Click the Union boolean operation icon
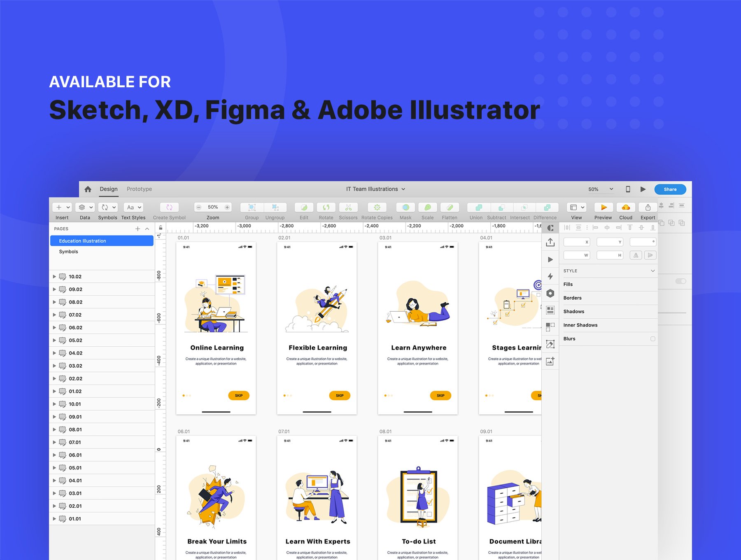The height and width of the screenshot is (560, 741). tap(478, 207)
